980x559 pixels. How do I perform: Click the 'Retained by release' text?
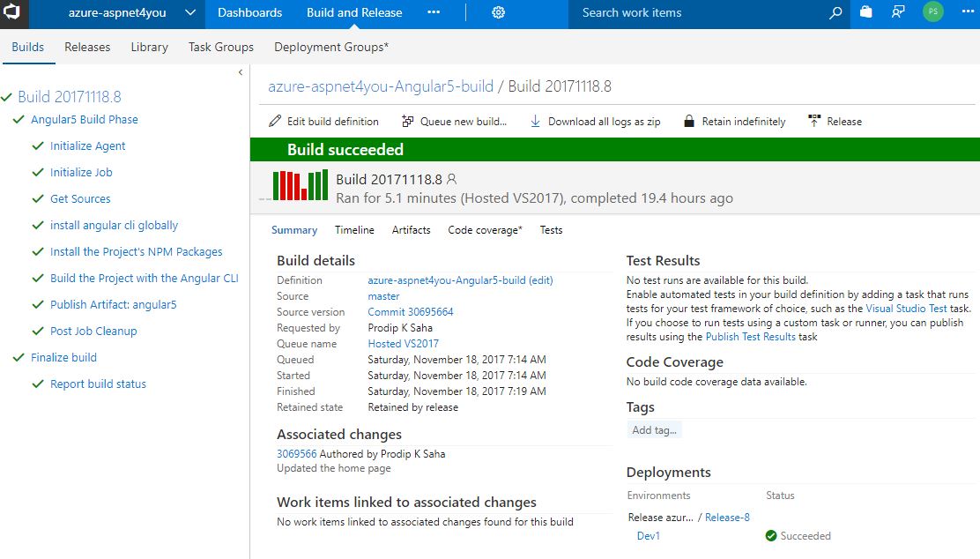coord(413,407)
